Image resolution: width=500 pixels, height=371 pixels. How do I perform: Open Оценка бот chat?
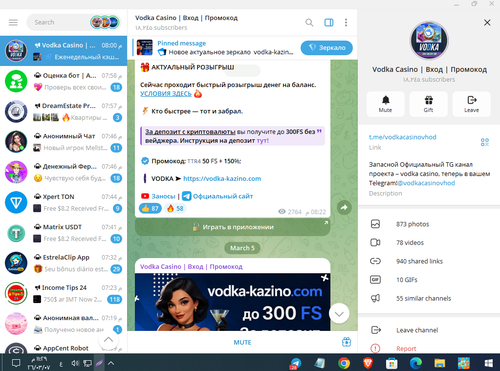point(63,81)
